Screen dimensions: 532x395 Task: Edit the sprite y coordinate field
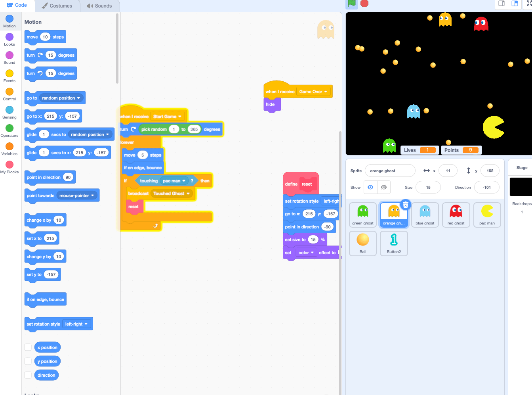490,171
